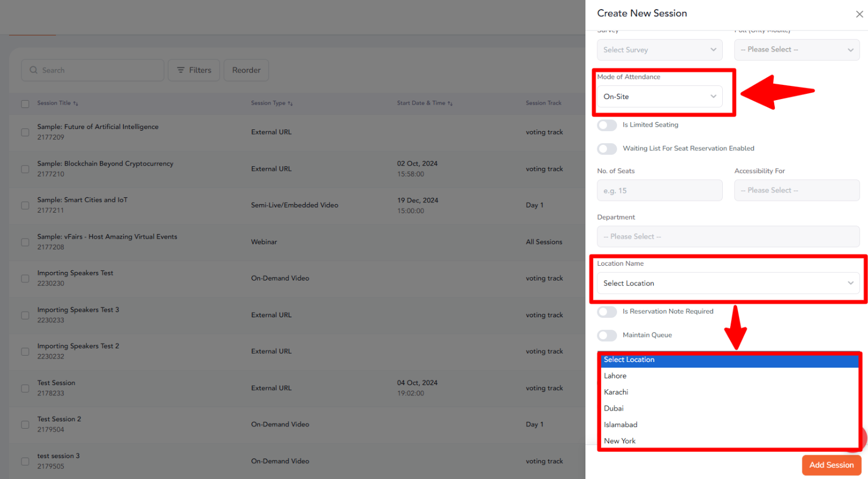Click the No. of Seats input field

(x=659, y=191)
